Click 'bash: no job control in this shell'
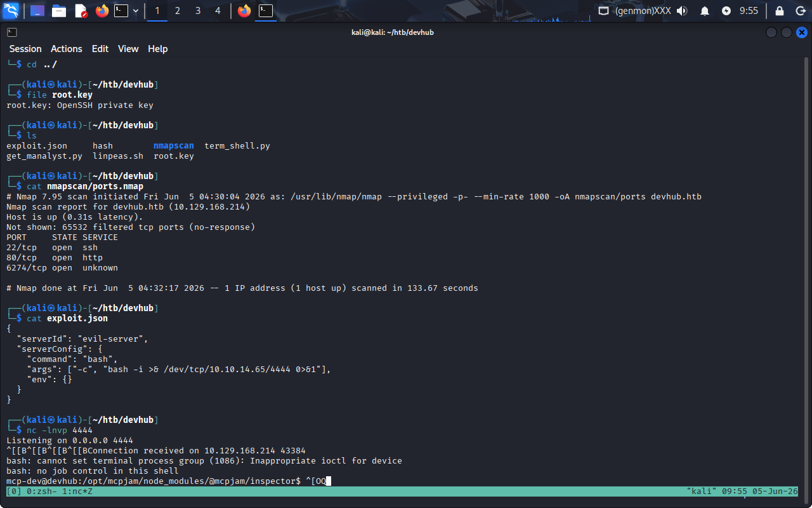 pos(93,471)
